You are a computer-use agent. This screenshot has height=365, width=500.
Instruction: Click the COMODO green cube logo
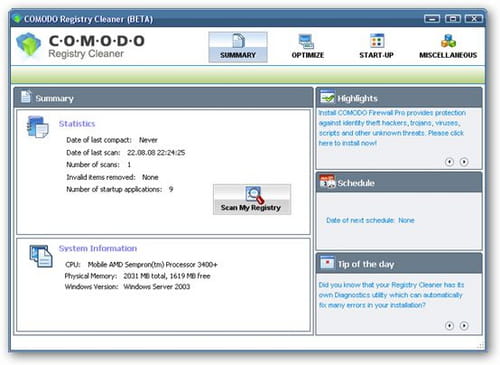tap(28, 44)
